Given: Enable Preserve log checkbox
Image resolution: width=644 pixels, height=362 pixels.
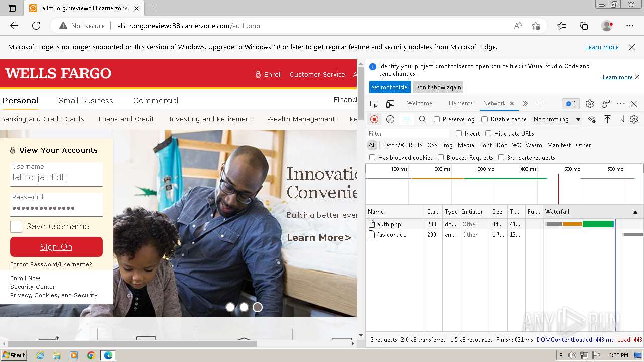Looking at the screenshot, I should coord(437,119).
